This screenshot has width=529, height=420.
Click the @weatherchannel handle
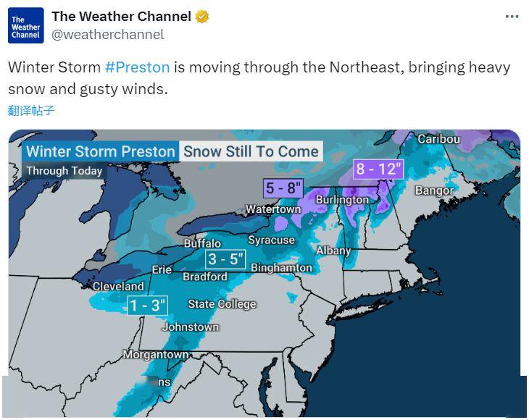pos(108,34)
